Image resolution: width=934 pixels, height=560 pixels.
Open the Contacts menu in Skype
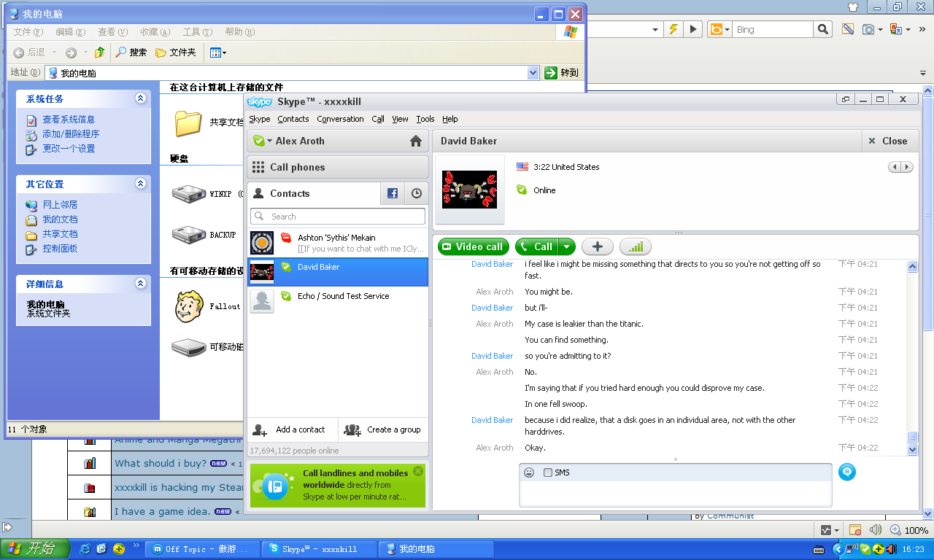(293, 119)
